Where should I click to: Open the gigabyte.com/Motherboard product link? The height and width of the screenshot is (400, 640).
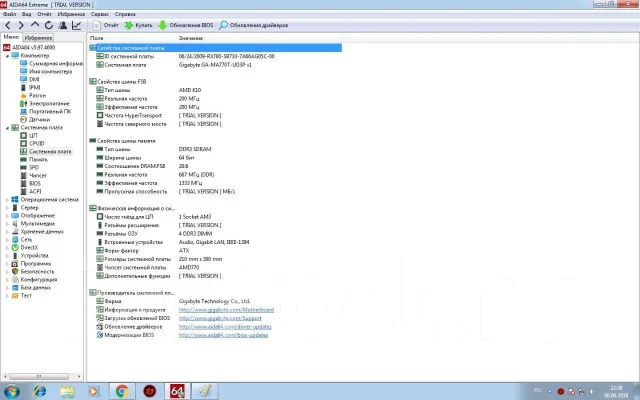coord(226,310)
